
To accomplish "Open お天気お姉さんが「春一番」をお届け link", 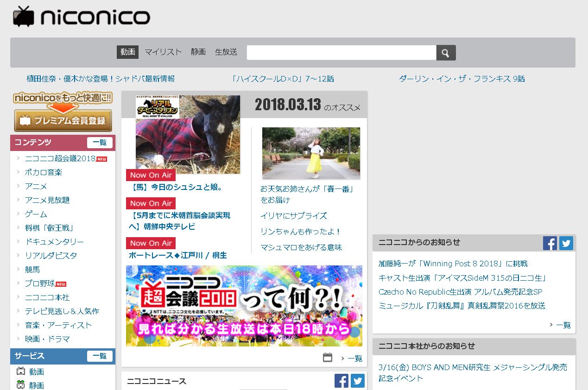I will click(307, 195).
